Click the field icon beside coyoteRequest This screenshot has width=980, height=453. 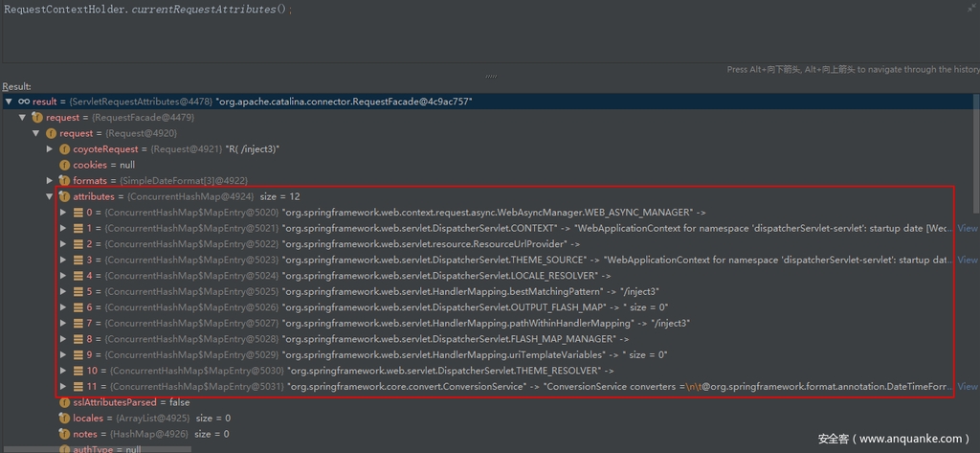click(x=65, y=149)
